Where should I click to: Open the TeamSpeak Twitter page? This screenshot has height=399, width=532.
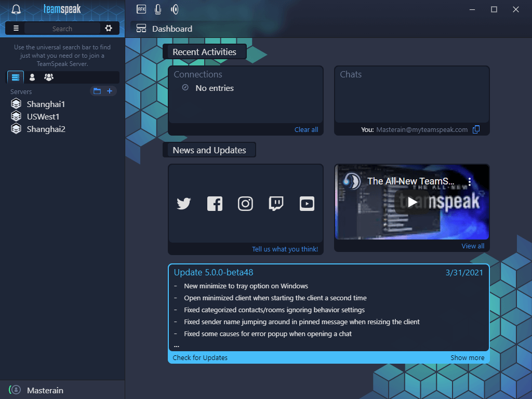pos(184,204)
